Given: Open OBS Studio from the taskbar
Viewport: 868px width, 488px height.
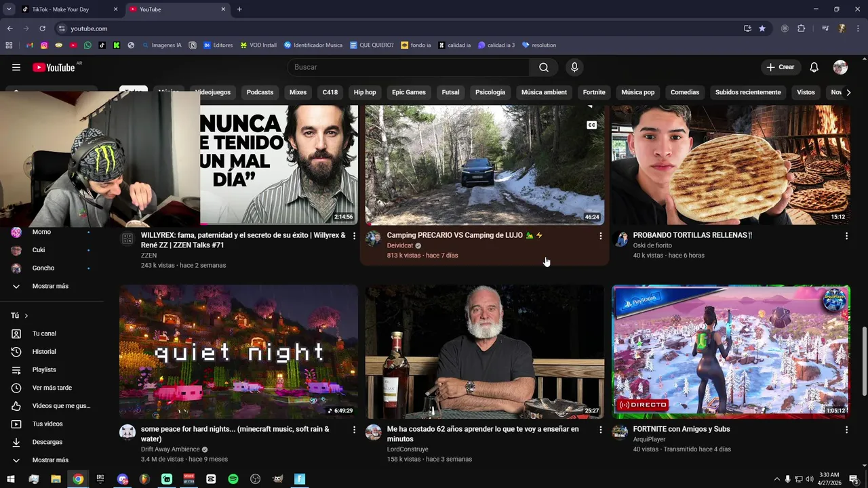Looking at the screenshot, I should 255,479.
